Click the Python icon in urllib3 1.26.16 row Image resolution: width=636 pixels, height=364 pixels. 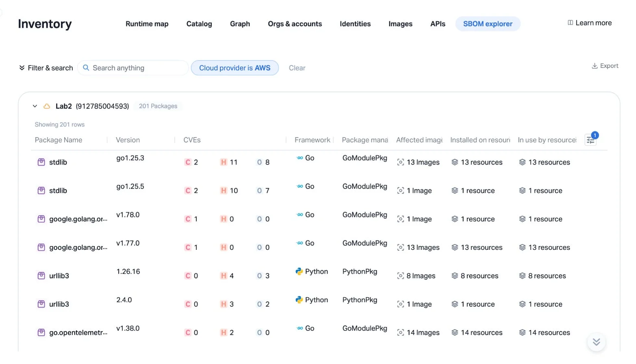299,271
